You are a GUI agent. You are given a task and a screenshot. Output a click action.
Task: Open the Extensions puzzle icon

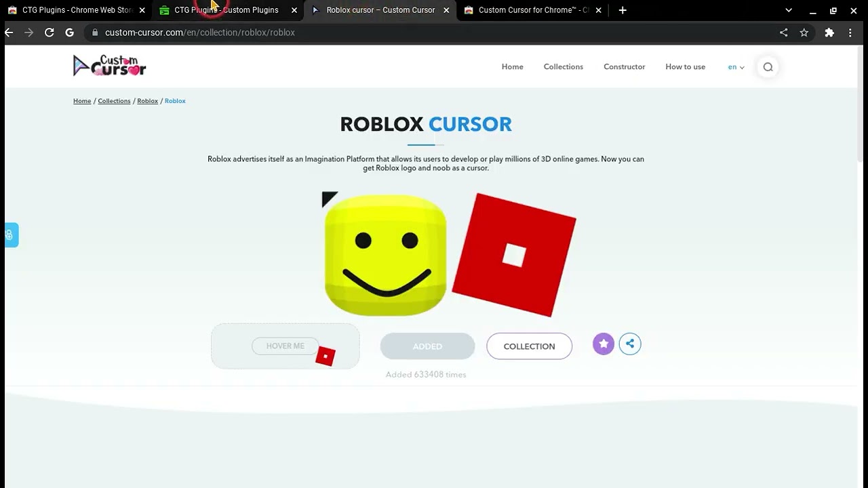point(829,33)
